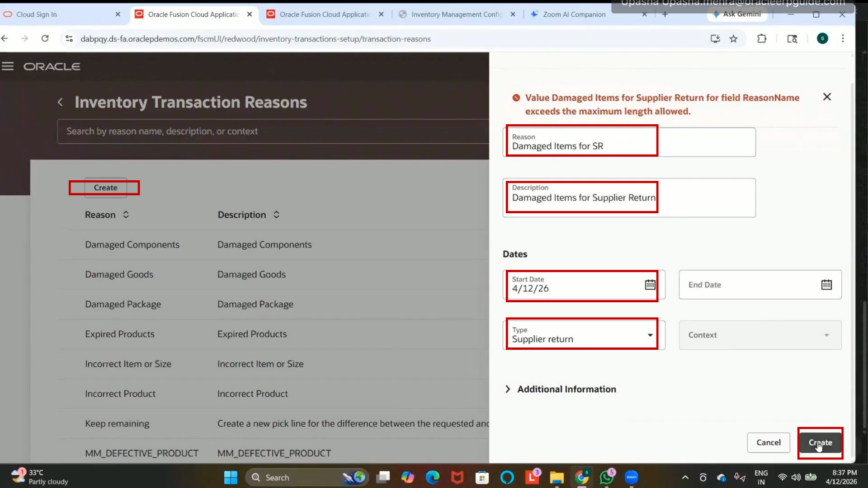Open File Explorer from the taskbar

click(x=557, y=477)
